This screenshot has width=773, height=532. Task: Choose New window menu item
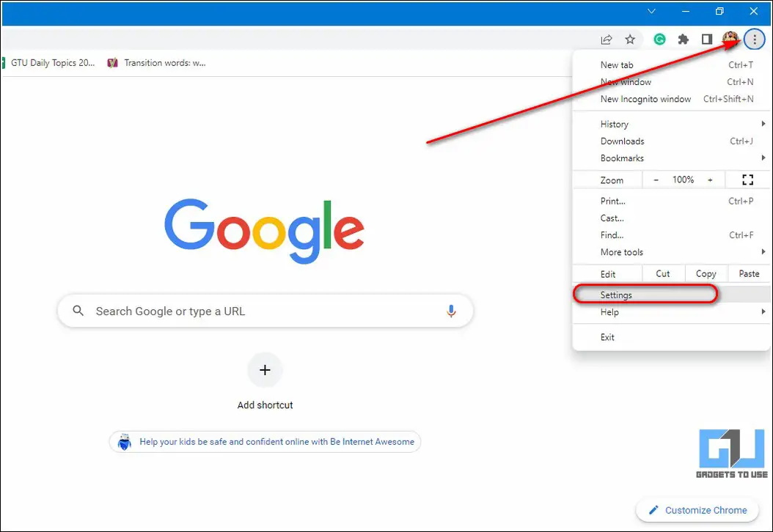click(671, 82)
